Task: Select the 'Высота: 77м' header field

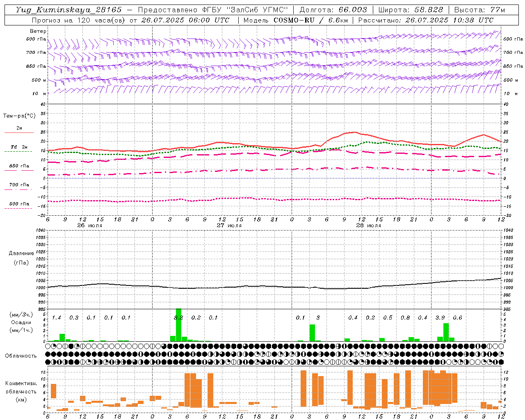Action: pos(479,10)
